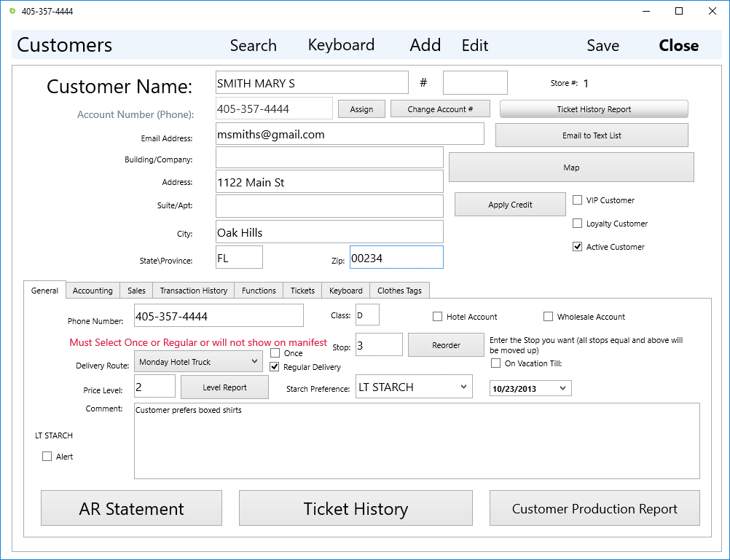Image resolution: width=730 pixels, height=560 pixels.
Task: Click Save in the top menu
Action: (x=603, y=45)
